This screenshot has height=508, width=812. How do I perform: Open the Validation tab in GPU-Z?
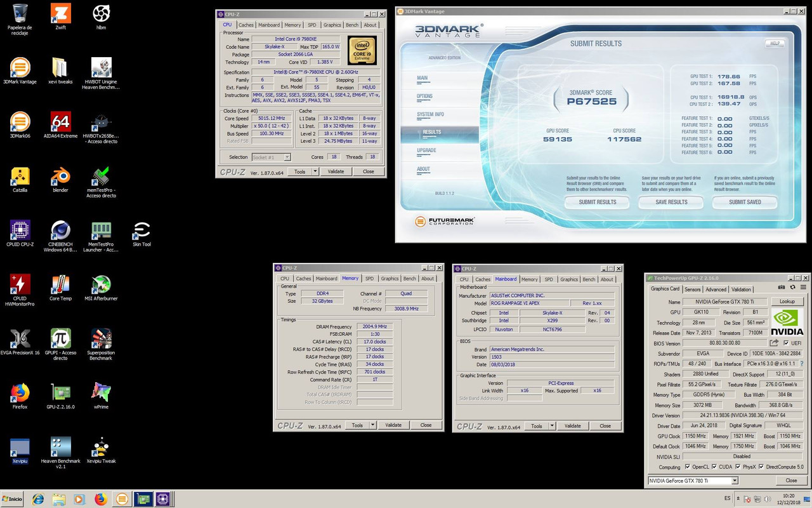[x=741, y=289]
